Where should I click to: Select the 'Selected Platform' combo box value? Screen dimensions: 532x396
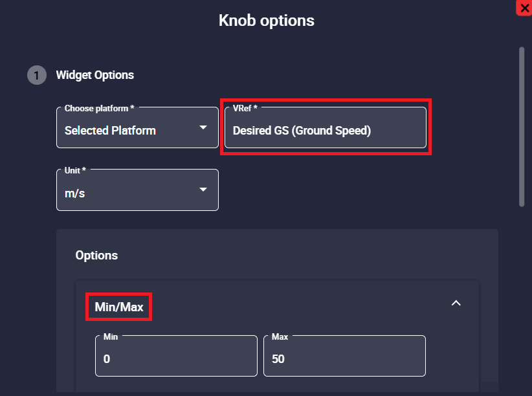pos(110,131)
